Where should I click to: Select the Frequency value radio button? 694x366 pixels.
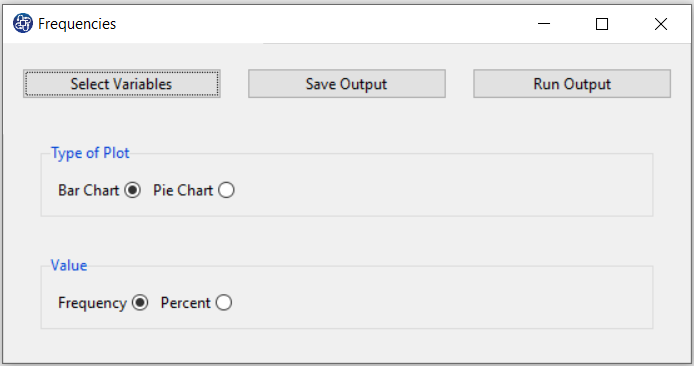(140, 303)
